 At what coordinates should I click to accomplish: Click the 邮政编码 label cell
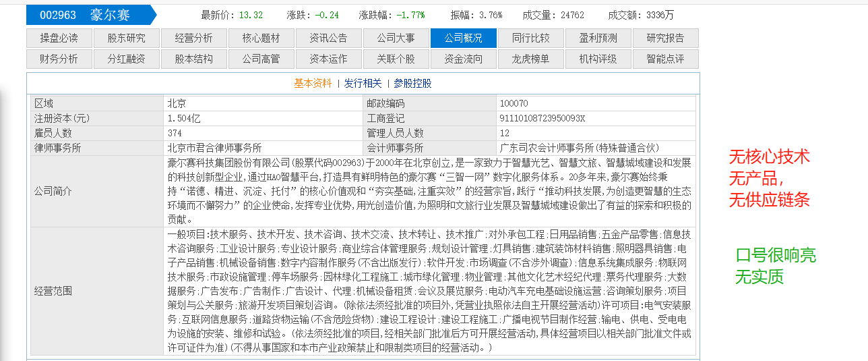[x=430, y=103]
